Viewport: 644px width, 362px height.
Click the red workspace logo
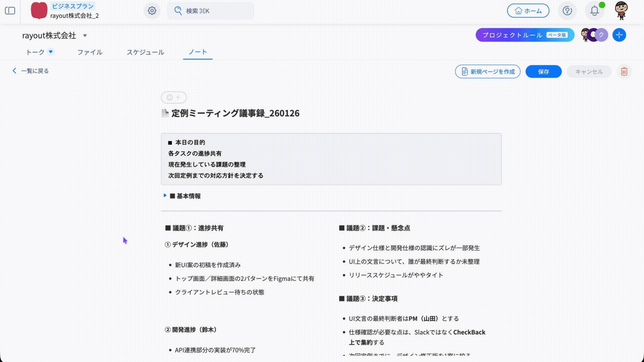coord(39,10)
